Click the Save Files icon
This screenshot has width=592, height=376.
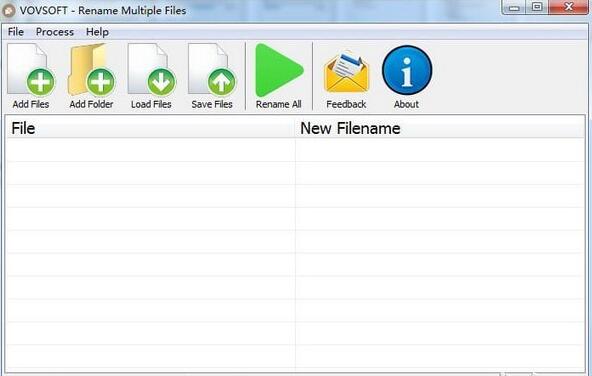212,69
